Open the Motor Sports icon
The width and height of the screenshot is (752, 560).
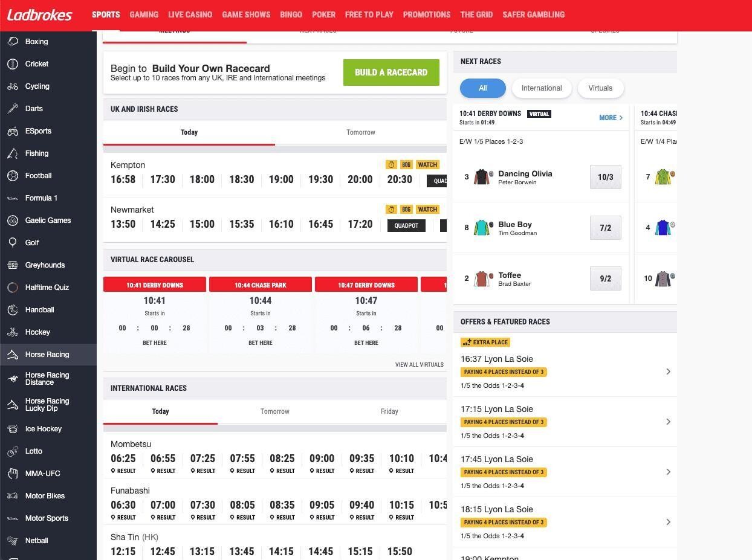click(13, 518)
